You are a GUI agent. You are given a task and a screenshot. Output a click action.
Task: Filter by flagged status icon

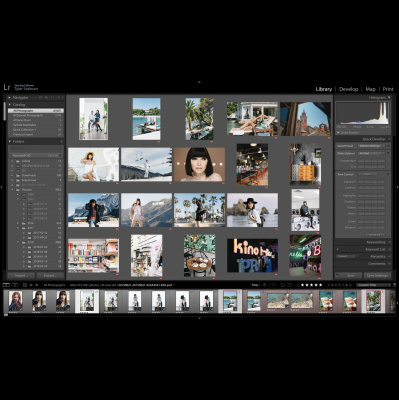click(x=265, y=285)
